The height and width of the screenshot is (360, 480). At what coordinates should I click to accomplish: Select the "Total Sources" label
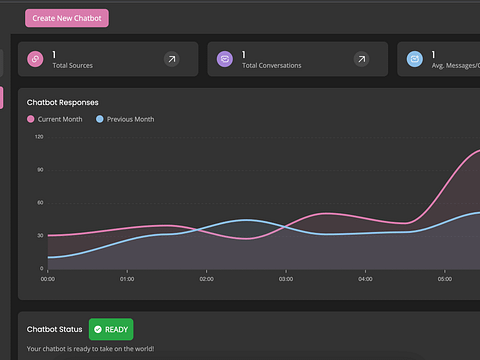[73, 66]
